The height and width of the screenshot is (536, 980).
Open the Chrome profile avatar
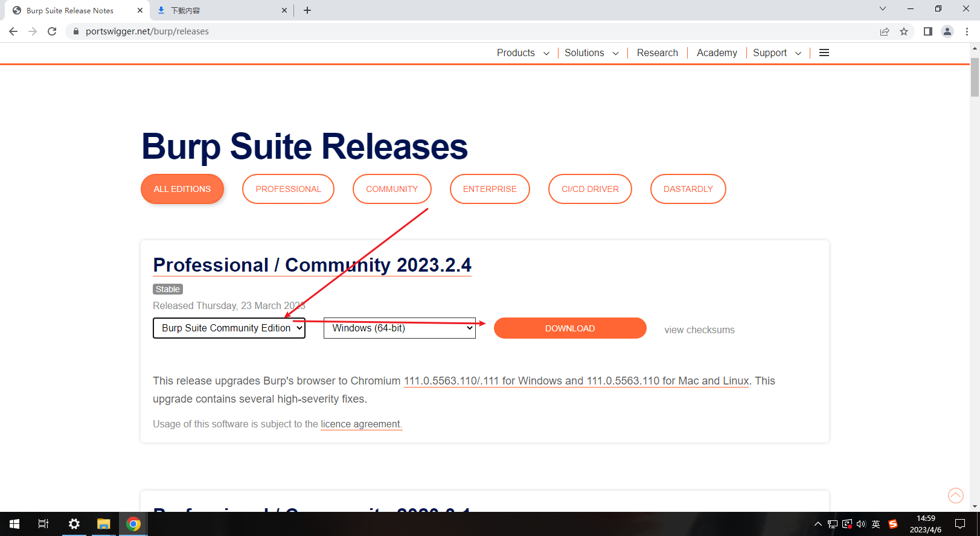pos(947,31)
